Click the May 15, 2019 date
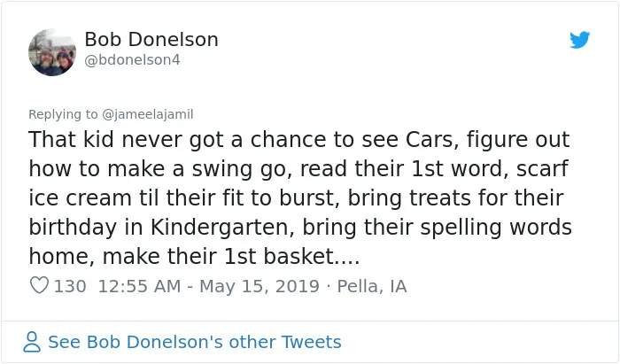Screen dimensions: 620x364 tap(260, 286)
